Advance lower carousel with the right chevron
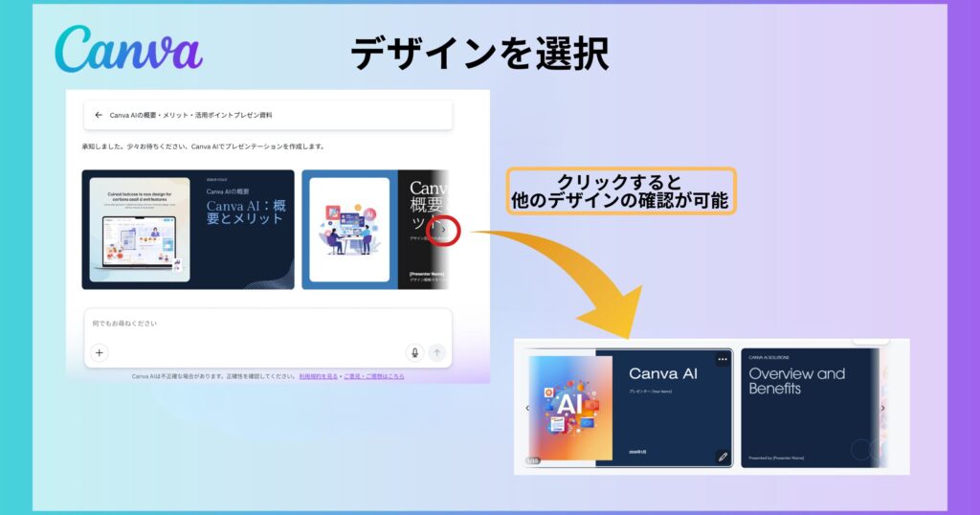This screenshot has width=980, height=515. click(882, 408)
